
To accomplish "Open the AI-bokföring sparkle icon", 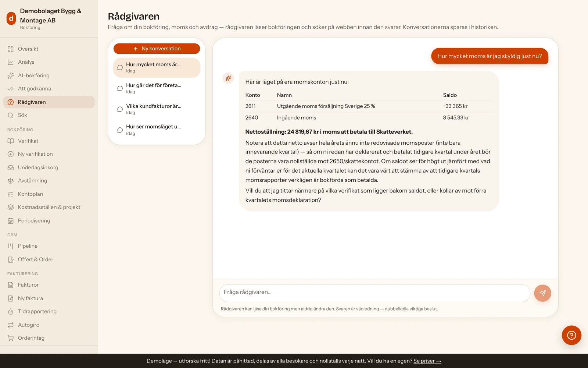I will pyautogui.click(x=11, y=75).
